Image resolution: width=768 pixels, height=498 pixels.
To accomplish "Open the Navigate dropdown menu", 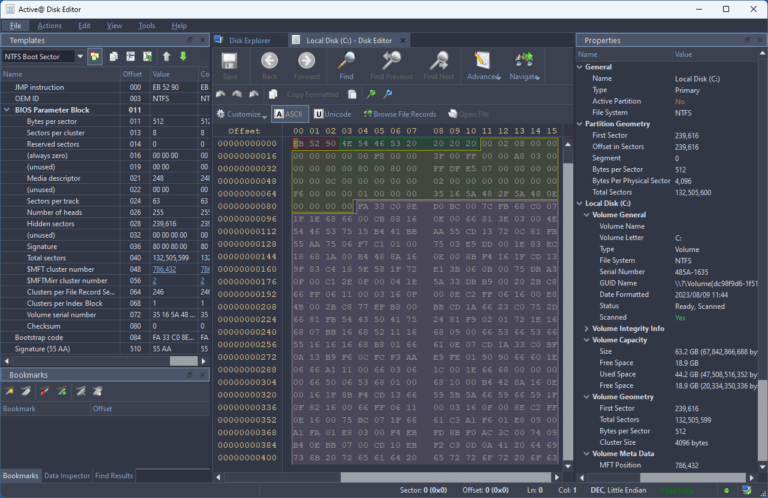I will point(524,66).
